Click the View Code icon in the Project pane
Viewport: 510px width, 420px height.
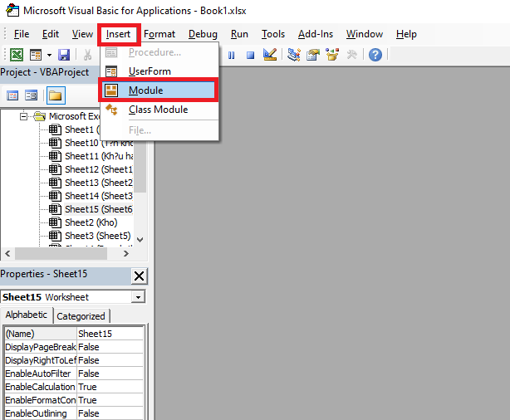tap(12, 95)
